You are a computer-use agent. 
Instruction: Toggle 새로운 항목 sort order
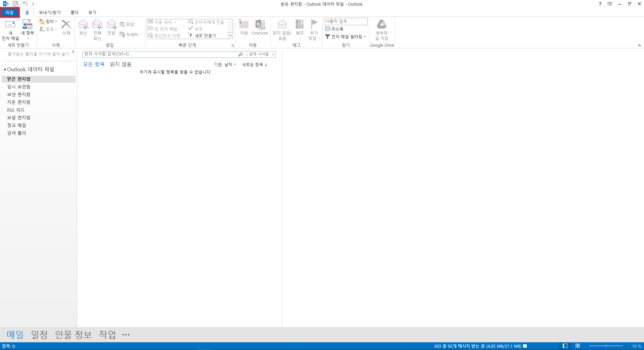point(255,65)
